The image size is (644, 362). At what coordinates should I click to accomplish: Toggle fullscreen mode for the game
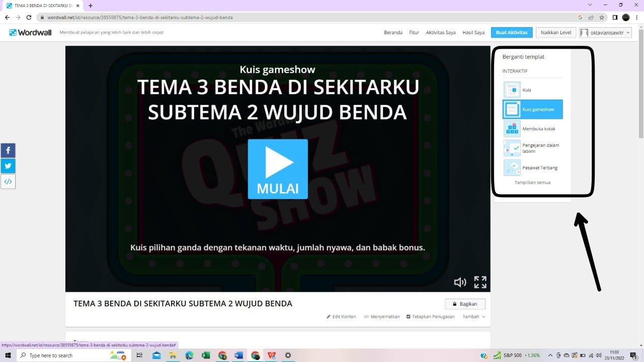pos(480,283)
